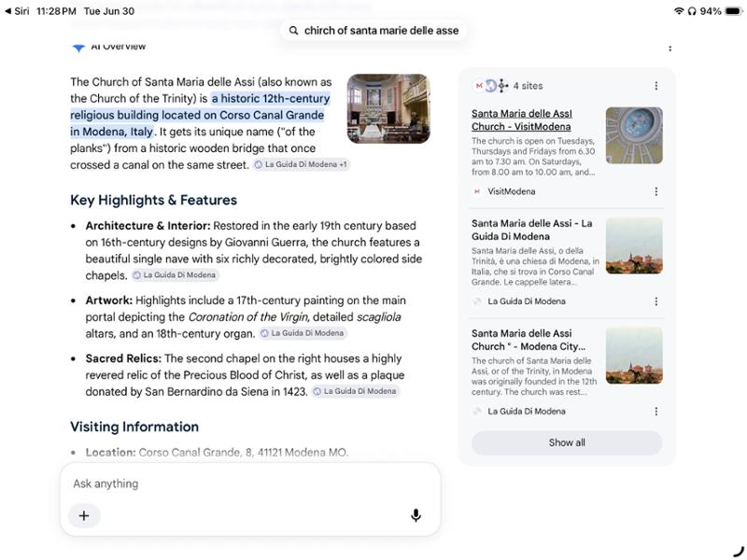
Task: Open the Santa Maria delle Assi Church Modena City result
Action: (x=529, y=340)
